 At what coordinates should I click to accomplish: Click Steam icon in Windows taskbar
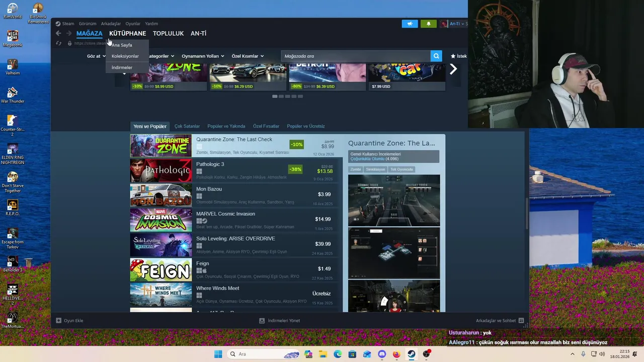(x=412, y=354)
